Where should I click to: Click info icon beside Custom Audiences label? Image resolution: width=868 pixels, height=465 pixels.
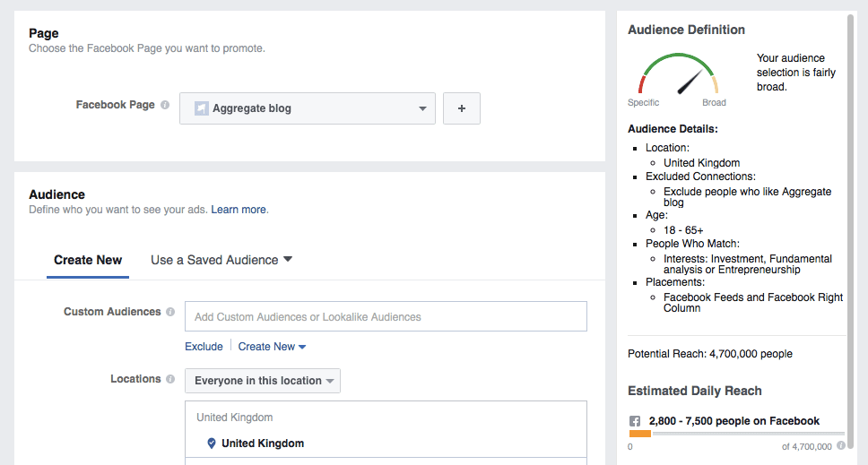click(170, 312)
